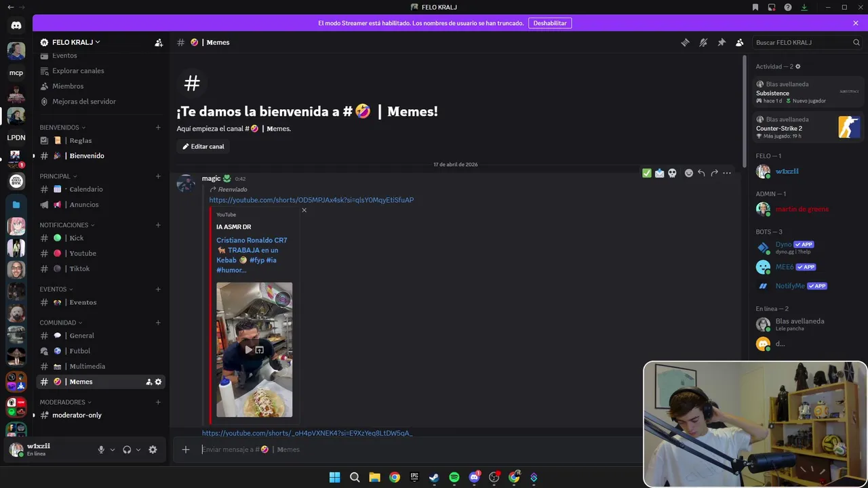Open Counter-Strike 2 activity card
This screenshot has width=868, height=488.
[x=808, y=127]
